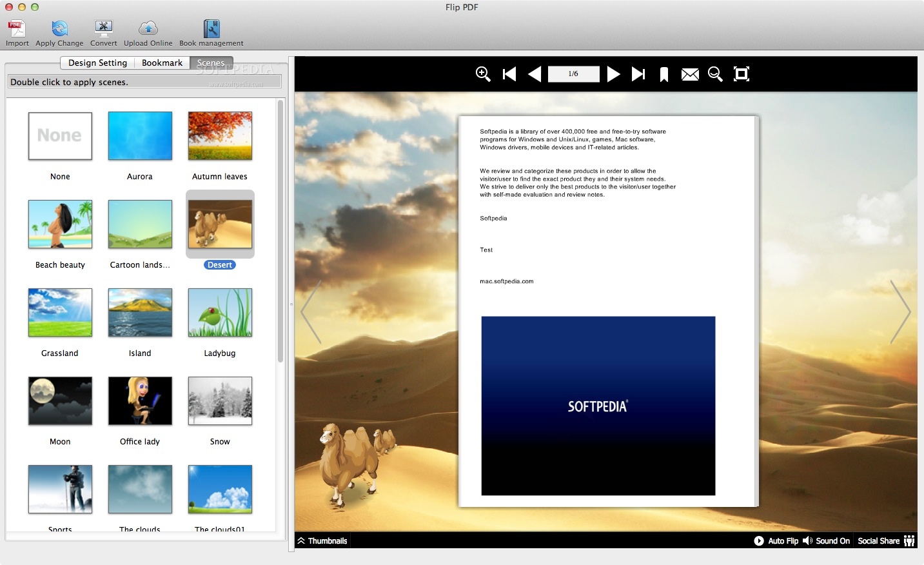The width and height of the screenshot is (924, 565).
Task: Select the Aurora scene thumbnail
Action: click(x=140, y=136)
